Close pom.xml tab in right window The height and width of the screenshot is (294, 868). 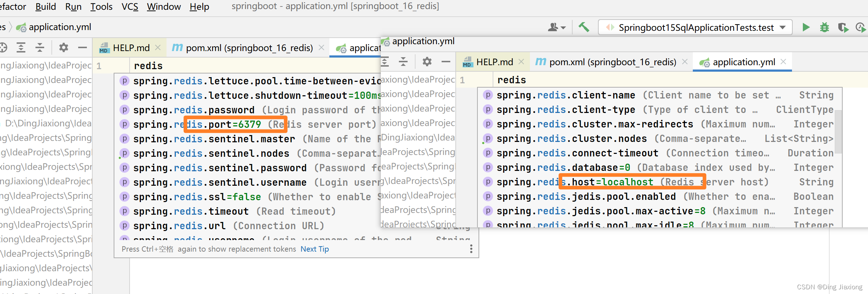(685, 62)
